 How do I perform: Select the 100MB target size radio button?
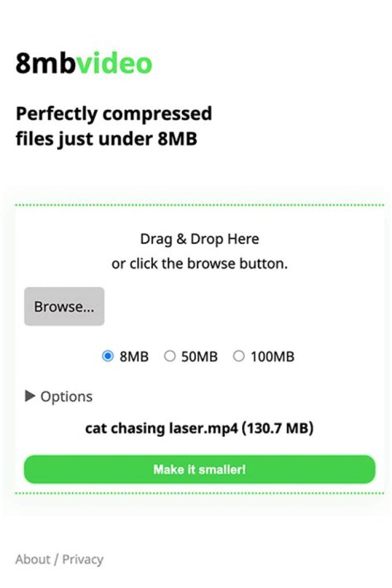pos(238,356)
